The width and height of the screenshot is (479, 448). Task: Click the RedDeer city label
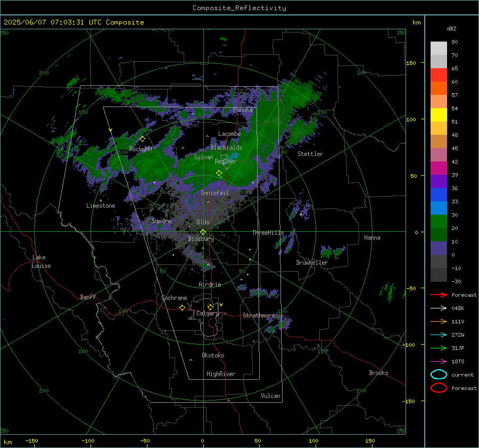pos(226,161)
